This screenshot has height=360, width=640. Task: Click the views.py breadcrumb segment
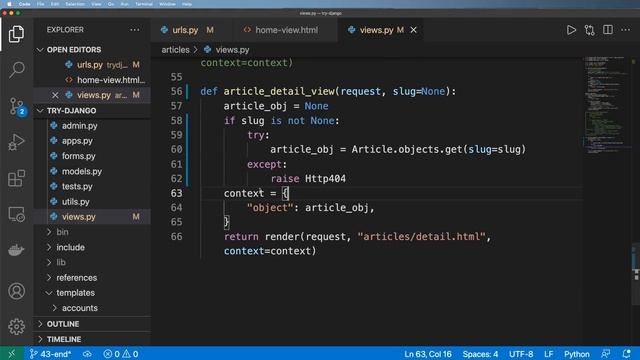[x=232, y=50]
